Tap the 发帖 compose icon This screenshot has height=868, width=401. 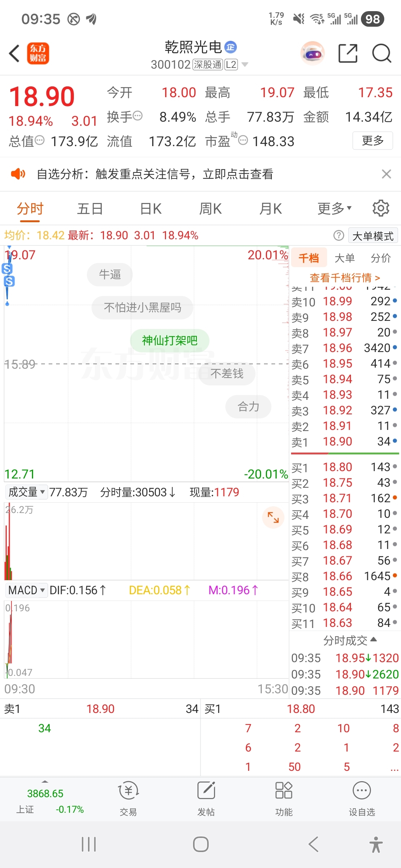point(206,791)
